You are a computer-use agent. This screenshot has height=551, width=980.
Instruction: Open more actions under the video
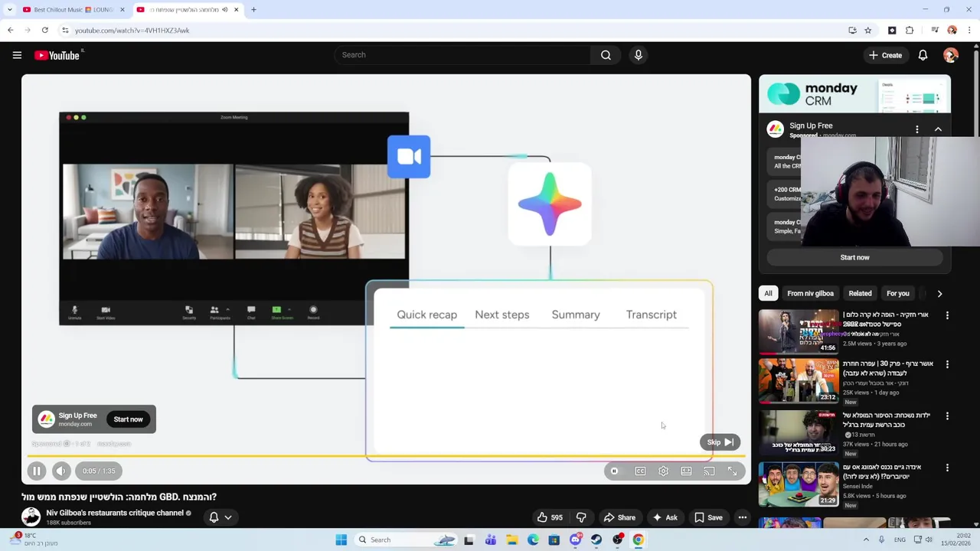742,517
